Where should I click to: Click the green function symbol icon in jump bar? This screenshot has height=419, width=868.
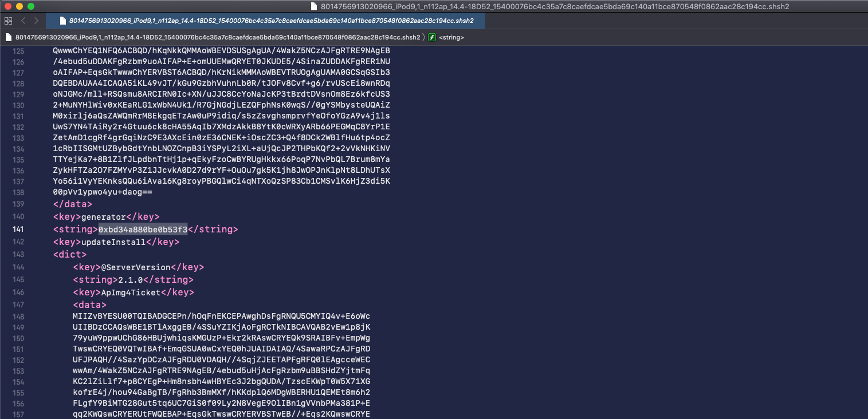click(432, 37)
